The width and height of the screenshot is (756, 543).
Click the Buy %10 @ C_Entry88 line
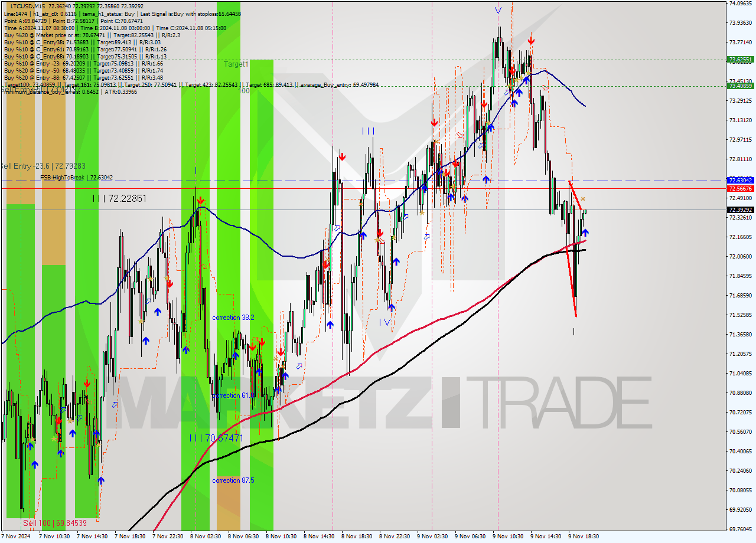pyautogui.click(x=85, y=56)
